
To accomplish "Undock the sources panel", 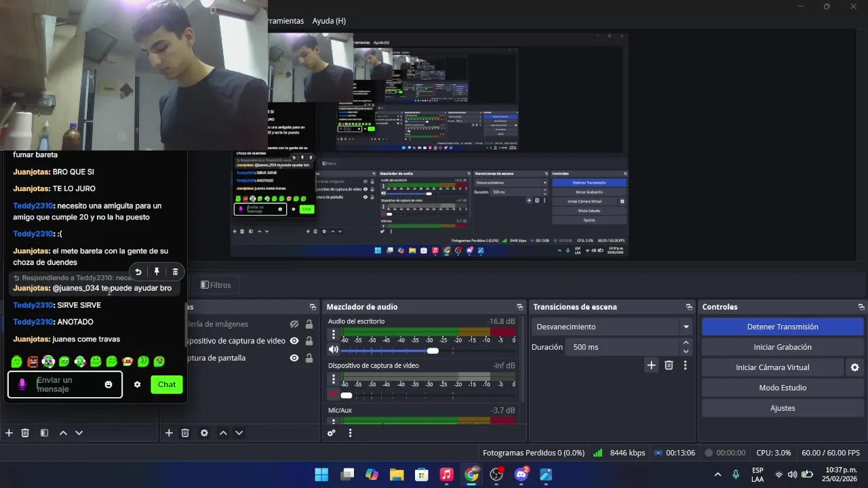I will pos(313,307).
